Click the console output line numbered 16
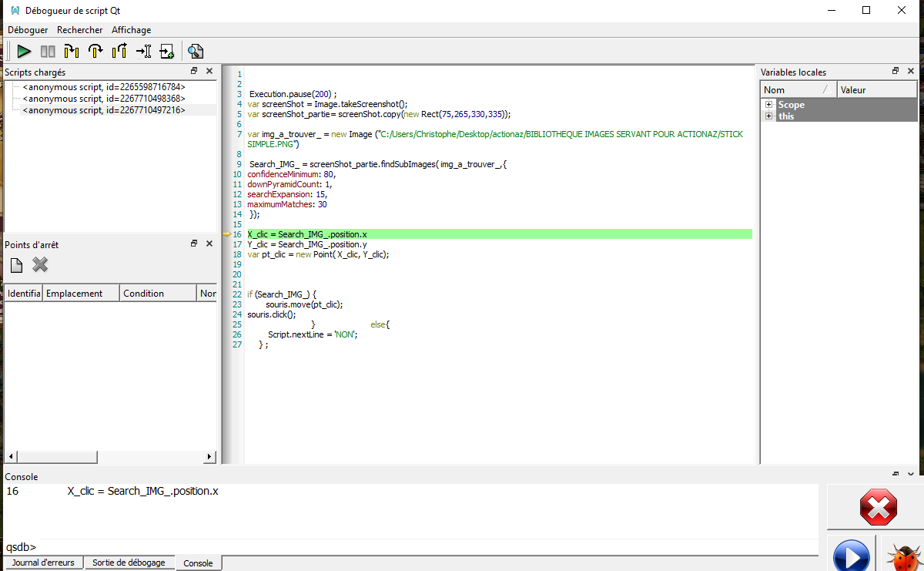924x571 pixels. [x=112, y=491]
